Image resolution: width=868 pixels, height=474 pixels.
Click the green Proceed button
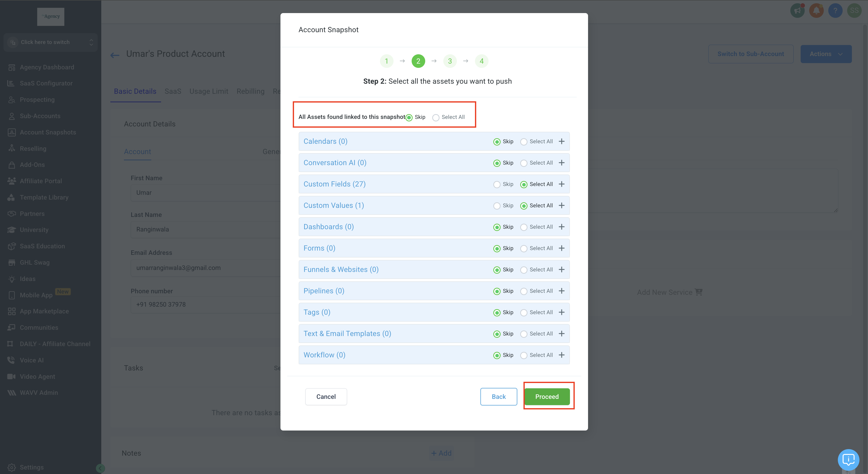(x=547, y=397)
